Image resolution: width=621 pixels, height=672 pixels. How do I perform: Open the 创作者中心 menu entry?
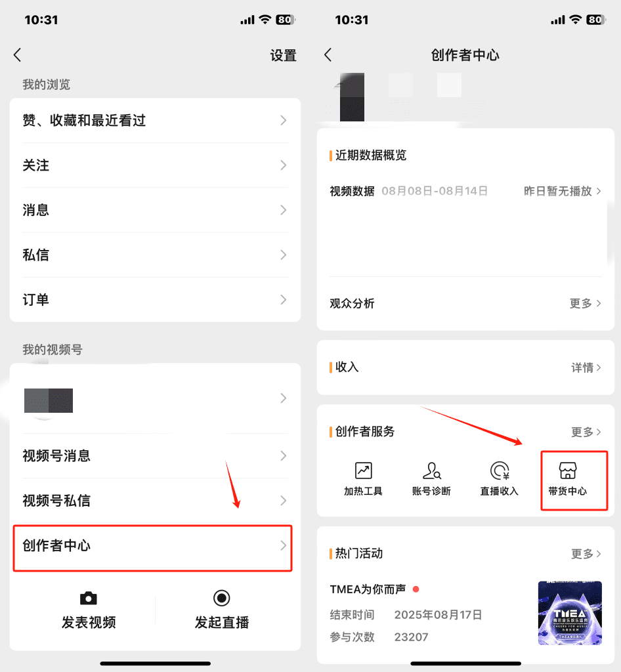coord(152,548)
